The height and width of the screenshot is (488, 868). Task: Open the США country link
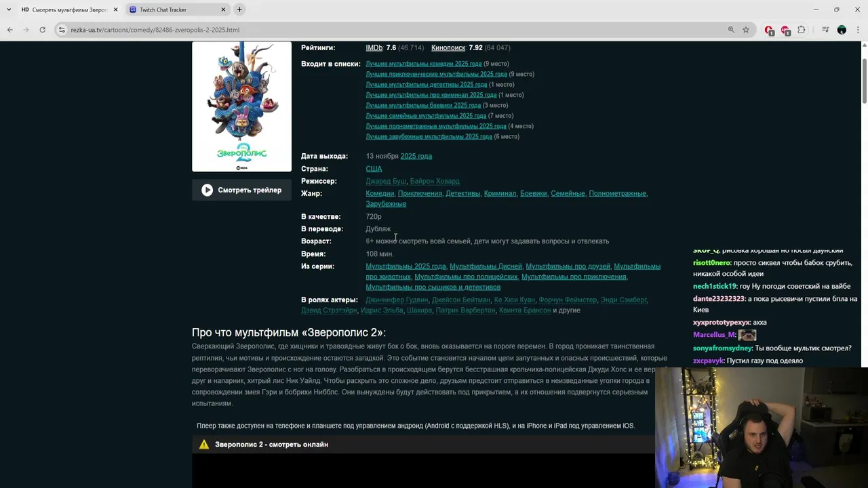374,169
